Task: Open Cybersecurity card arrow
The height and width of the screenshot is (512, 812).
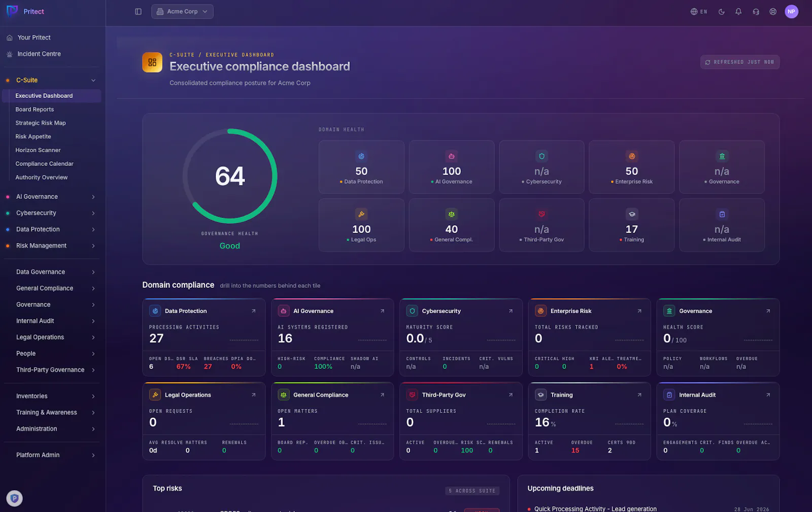Action: pyautogui.click(x=511, y=311)
